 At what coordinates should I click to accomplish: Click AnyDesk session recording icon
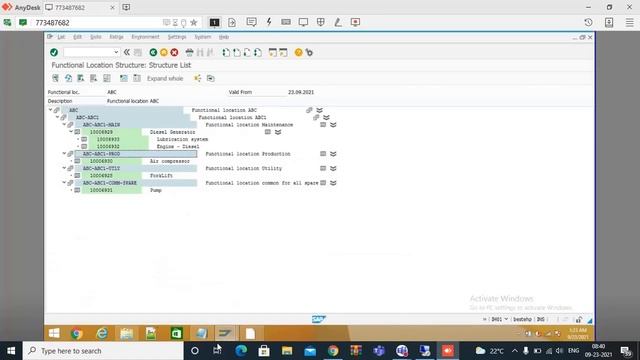(355, 22)
